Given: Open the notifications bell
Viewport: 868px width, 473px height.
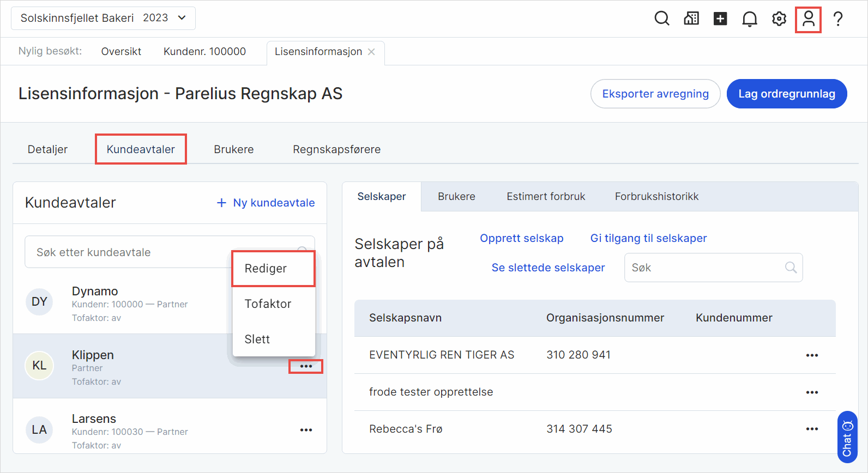Looking at the screenshot, I should (750, 19).
